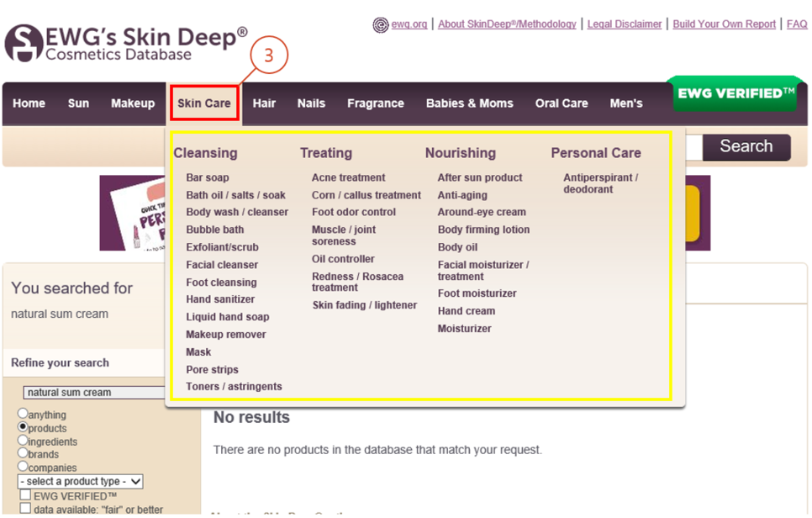
Task: Choose Bubble bath category
Action: click(x=215, y=230)
